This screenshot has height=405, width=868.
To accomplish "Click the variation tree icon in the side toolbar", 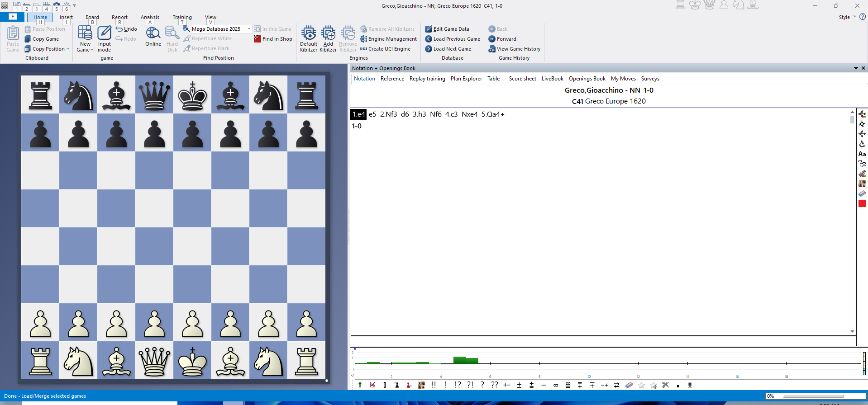I will tap(862, 164).
